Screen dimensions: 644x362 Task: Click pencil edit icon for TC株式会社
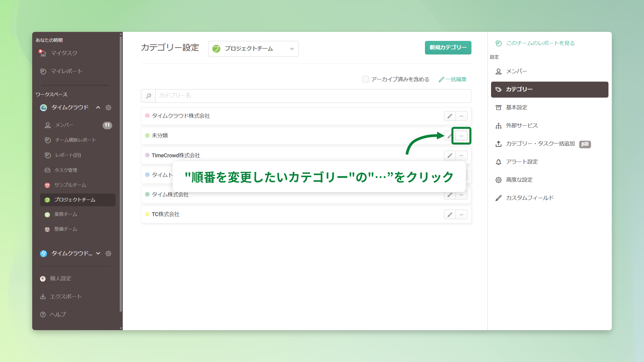click(x=450, y=215)
